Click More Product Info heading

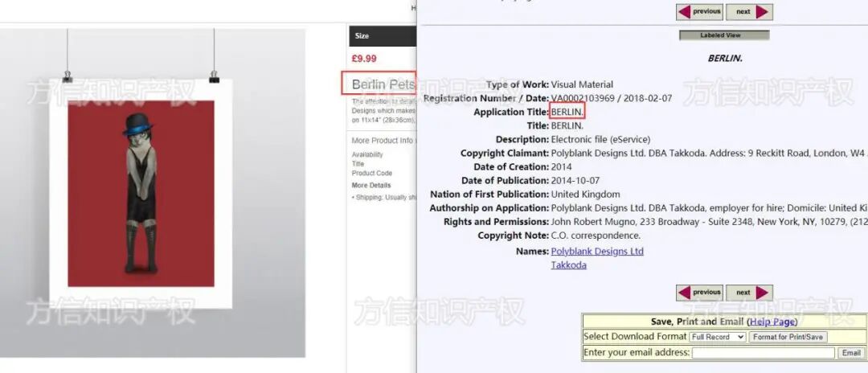383,141
